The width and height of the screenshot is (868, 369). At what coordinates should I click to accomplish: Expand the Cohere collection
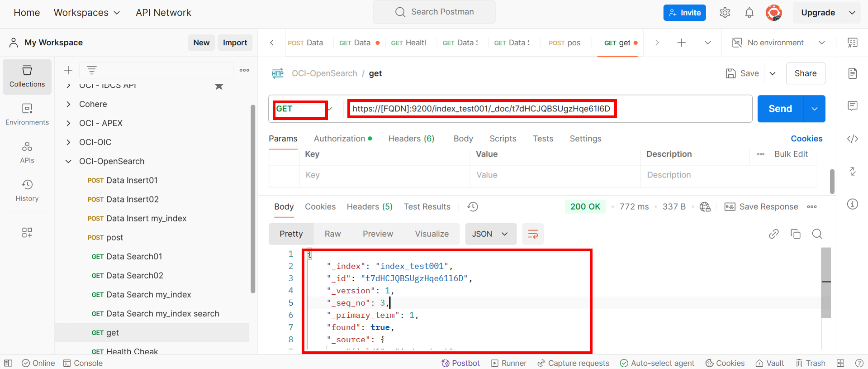click(x=68, y=104)
